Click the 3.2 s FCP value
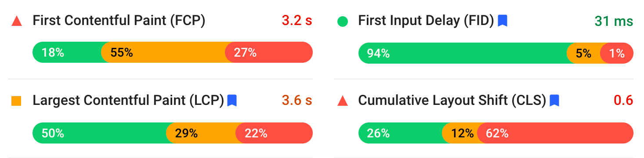The width and height of the screenshot is (644, 158). coord(297,21)
